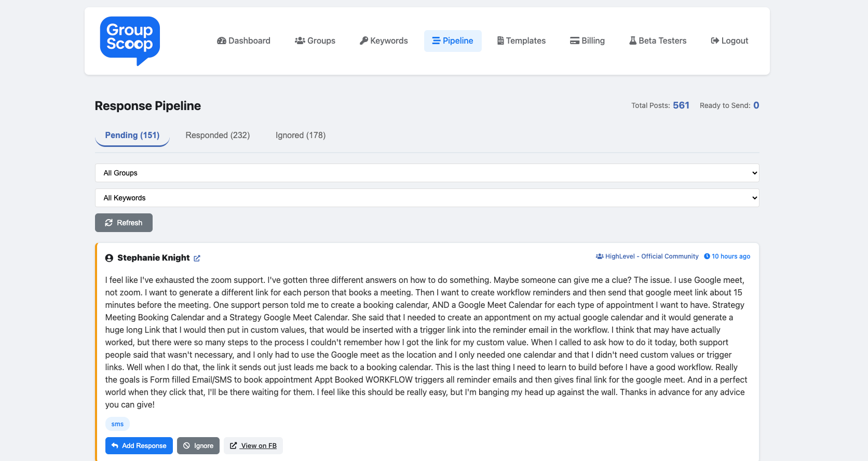Expand the All Groups dropdown
868x461 pixels.
tap(427, 173)
